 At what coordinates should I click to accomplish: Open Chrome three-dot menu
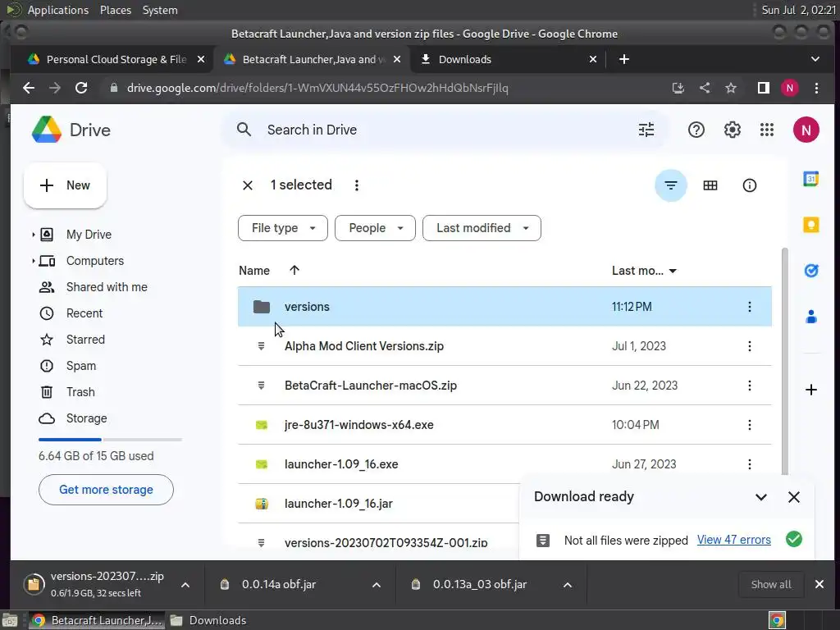click(816, 88)
